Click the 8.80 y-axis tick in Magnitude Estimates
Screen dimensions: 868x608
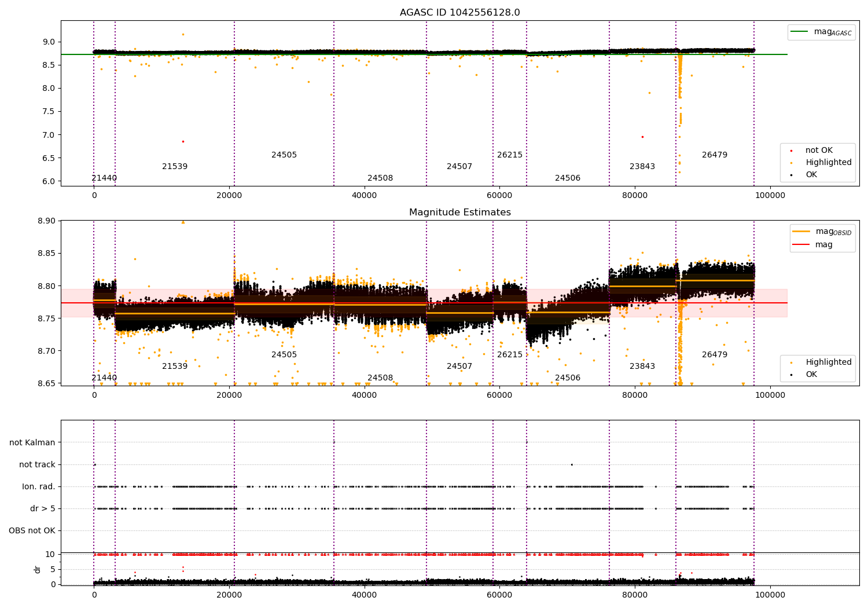[46, 286]
